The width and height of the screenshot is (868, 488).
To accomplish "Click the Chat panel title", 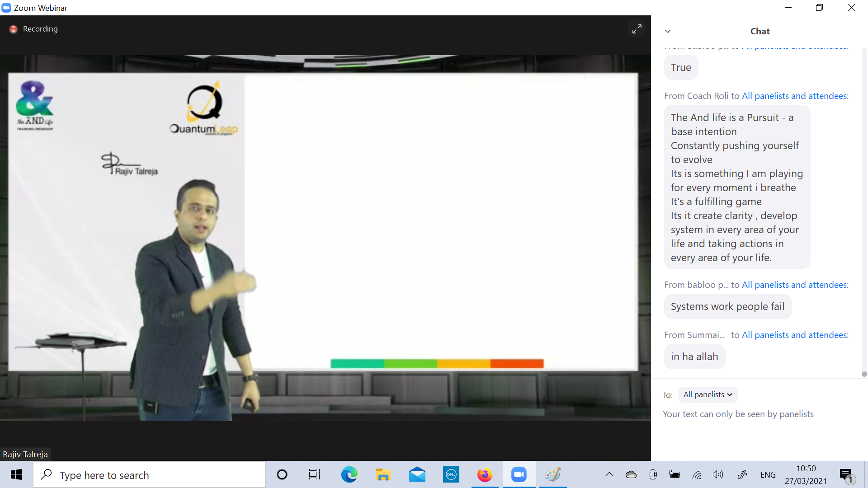I will click(x=759, y=31).
